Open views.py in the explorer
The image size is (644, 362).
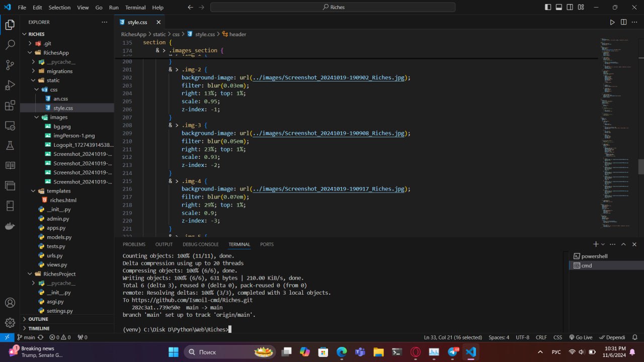[57, 265]
